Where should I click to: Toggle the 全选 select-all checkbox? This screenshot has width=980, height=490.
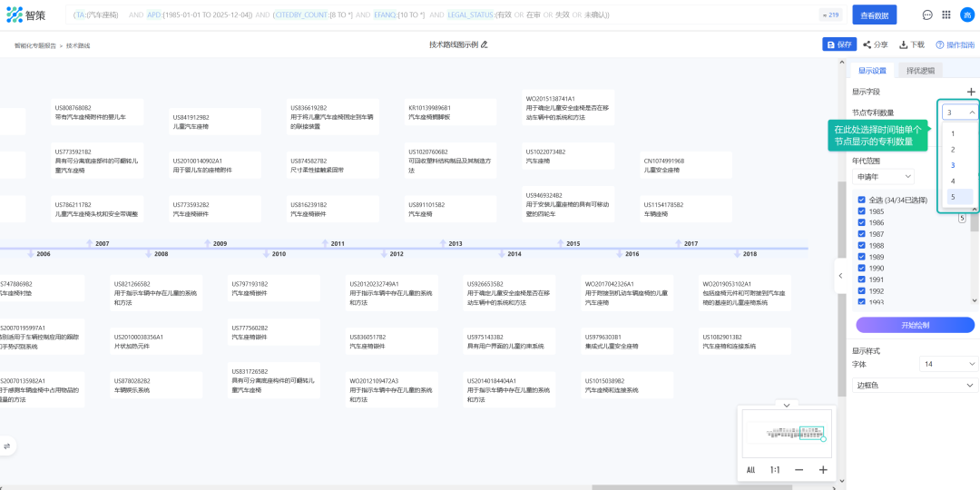861,200
